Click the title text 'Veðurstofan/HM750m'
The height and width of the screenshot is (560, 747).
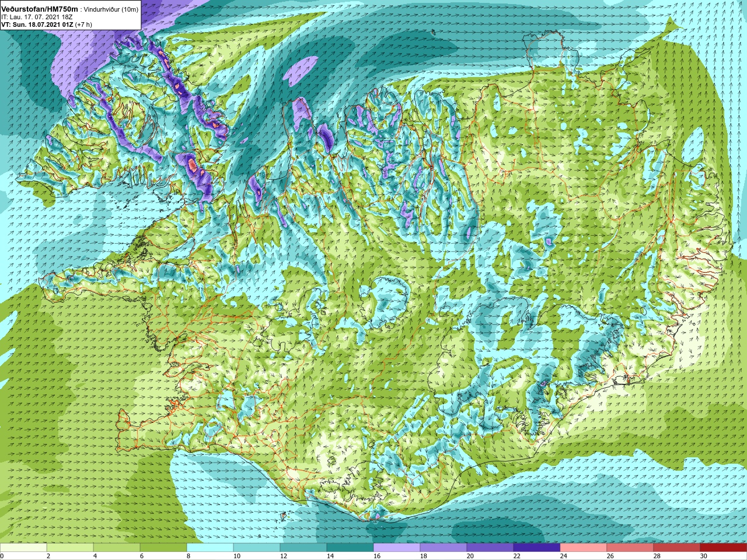[40, 9]
